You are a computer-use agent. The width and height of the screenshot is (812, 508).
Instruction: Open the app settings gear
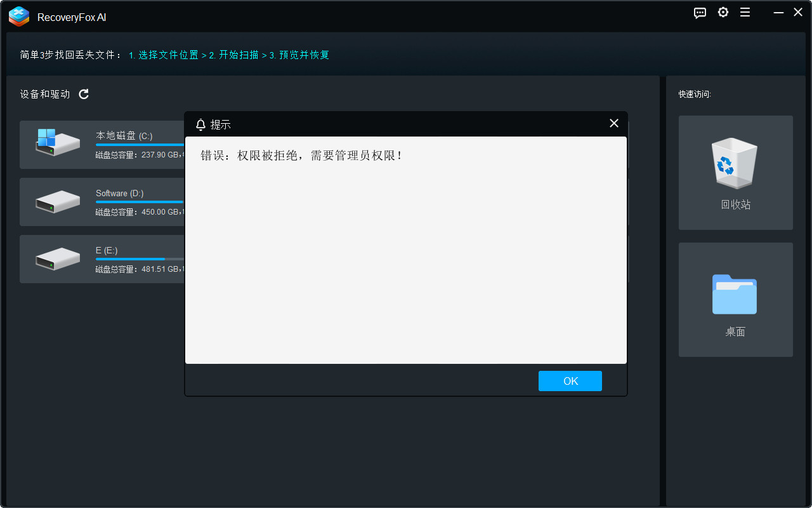point(723,12)
